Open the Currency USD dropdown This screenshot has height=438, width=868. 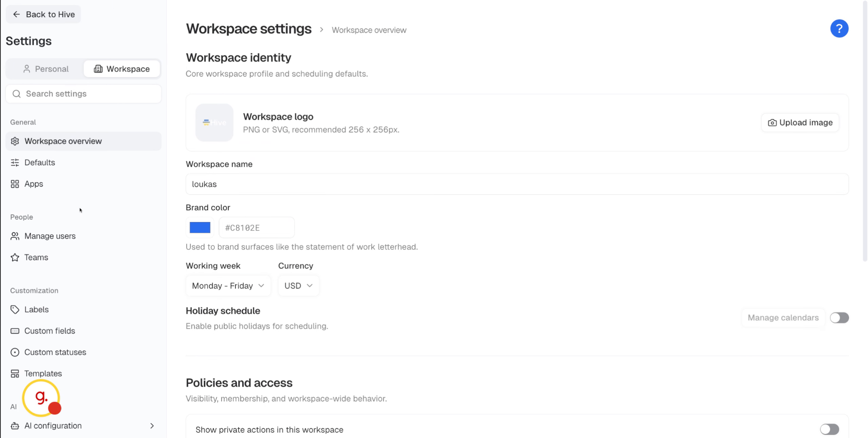[x=298, y=286]
